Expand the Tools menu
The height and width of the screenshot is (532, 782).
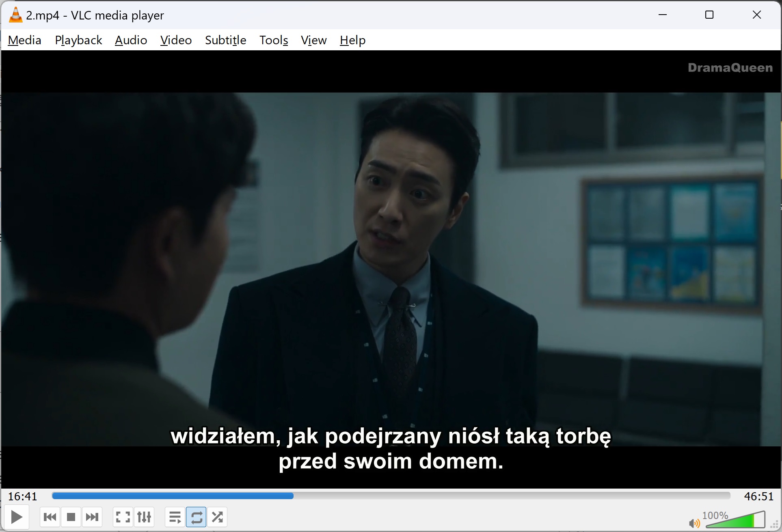point(274,40)
